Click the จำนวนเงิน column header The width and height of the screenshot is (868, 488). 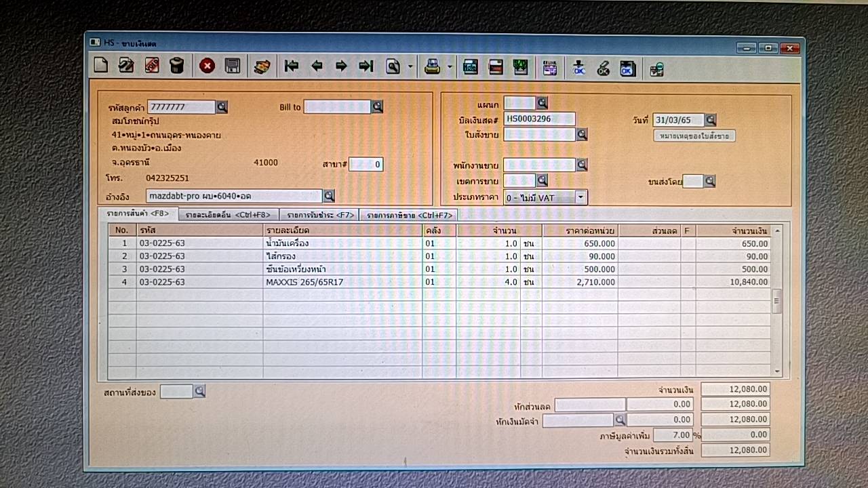[x=734, y=231]
